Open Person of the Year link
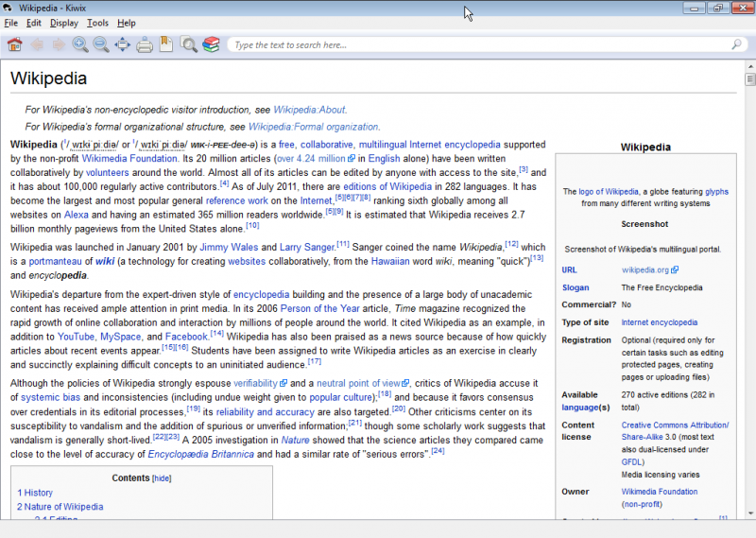Screen dimensions: 756x538 tap(319, 309)
